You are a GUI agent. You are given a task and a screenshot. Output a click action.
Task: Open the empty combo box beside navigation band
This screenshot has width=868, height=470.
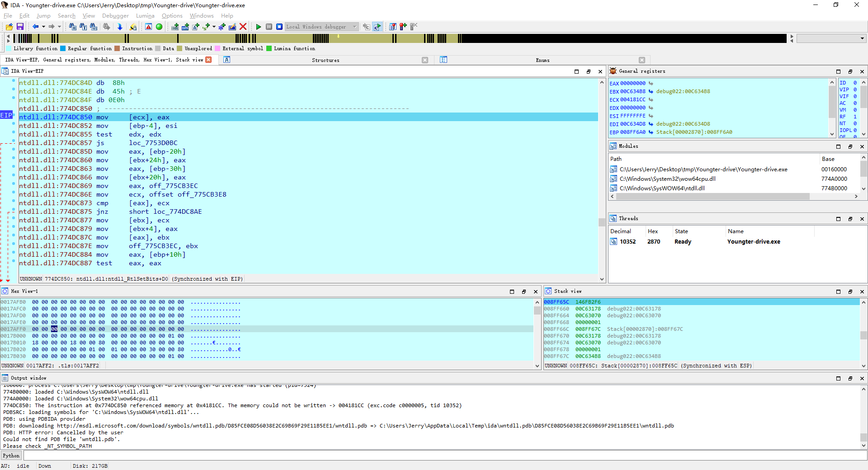click(x=831, y=39)
